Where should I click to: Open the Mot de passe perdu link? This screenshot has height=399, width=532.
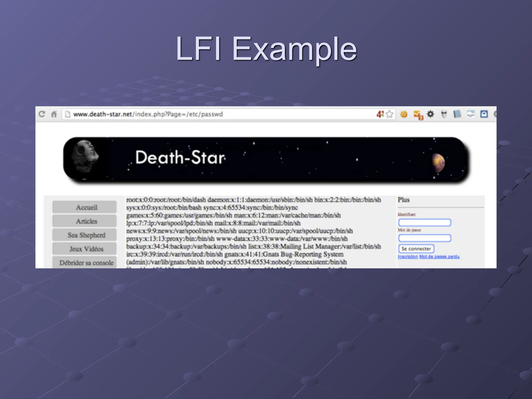click(439, 256)
